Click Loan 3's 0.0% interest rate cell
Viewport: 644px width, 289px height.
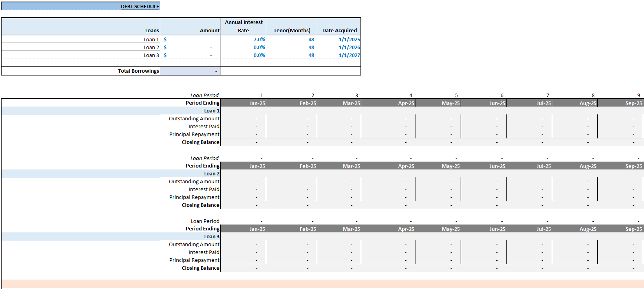[243, 55]
